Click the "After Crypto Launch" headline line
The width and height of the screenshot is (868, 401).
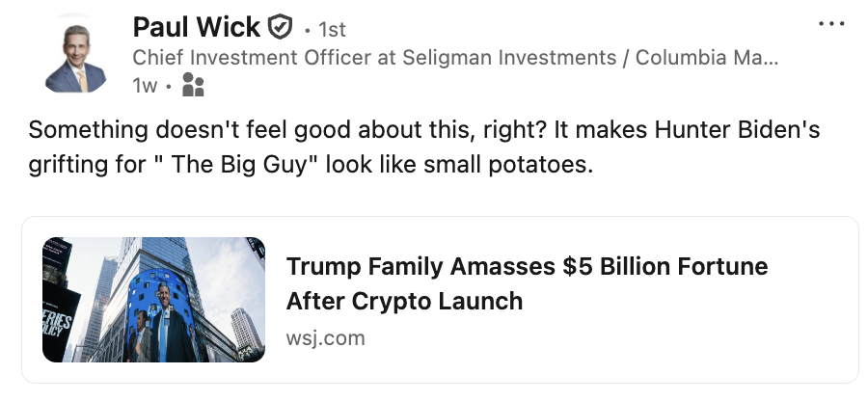404,302
